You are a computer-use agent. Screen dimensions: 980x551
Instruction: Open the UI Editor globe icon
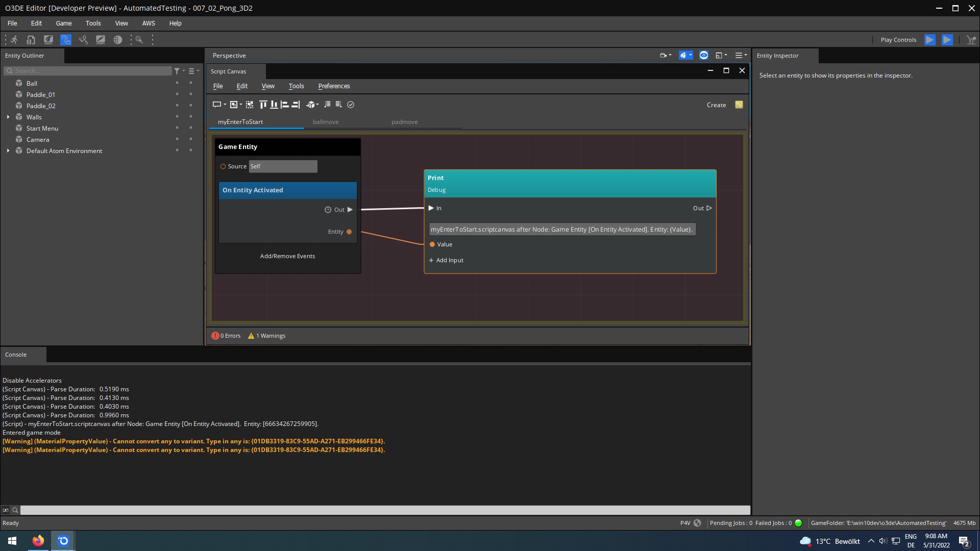(x=118, y=40)
